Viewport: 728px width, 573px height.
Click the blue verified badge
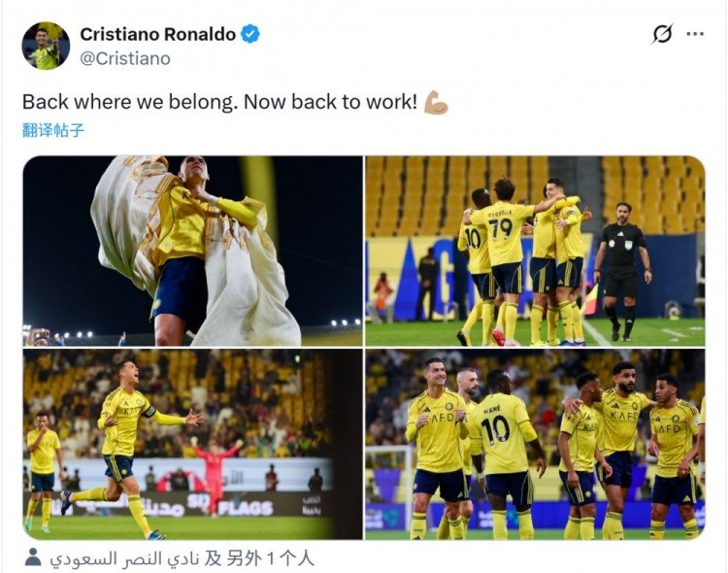click(x=250, y=34)
